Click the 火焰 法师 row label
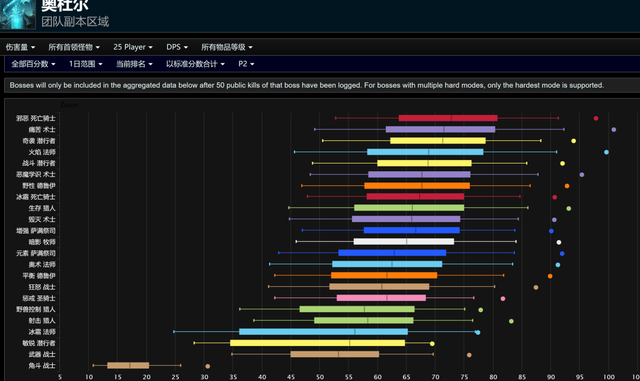Screen dimensions: 640x381 42,152
